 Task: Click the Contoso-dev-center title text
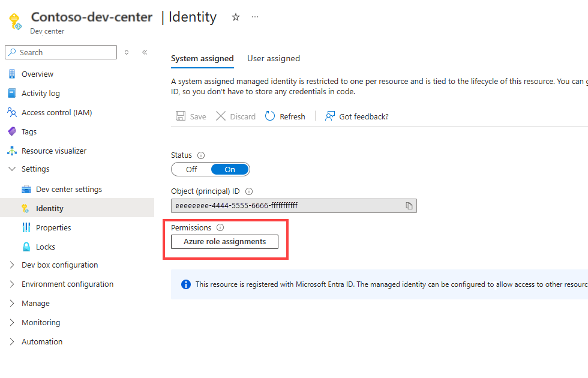92,17
